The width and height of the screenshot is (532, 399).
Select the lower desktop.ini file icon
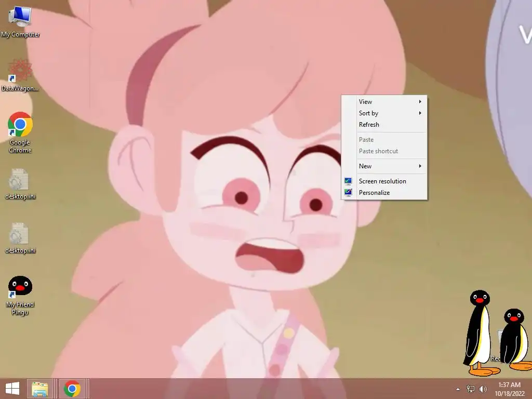[20, 238]
